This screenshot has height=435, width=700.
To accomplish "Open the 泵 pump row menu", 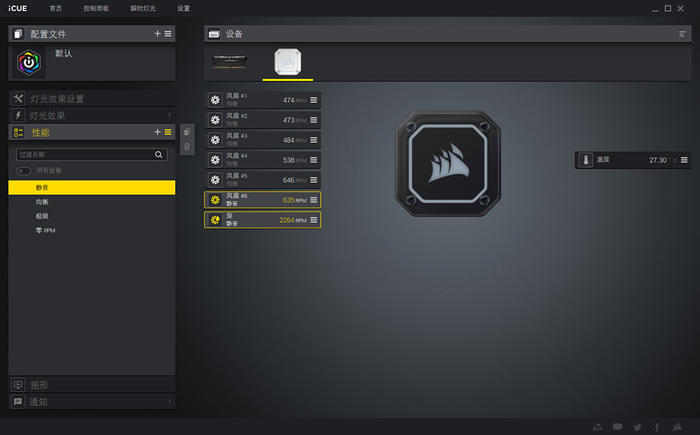I will (314, 220).
